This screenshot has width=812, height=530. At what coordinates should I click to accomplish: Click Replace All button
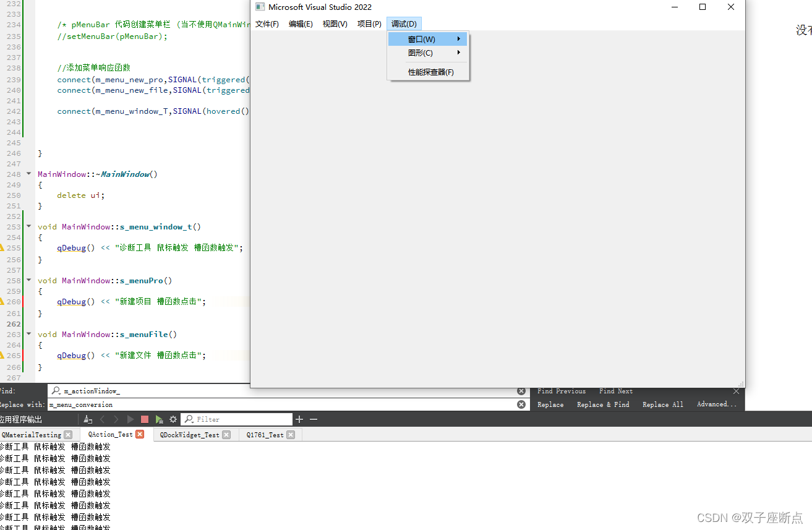(663, 404)
